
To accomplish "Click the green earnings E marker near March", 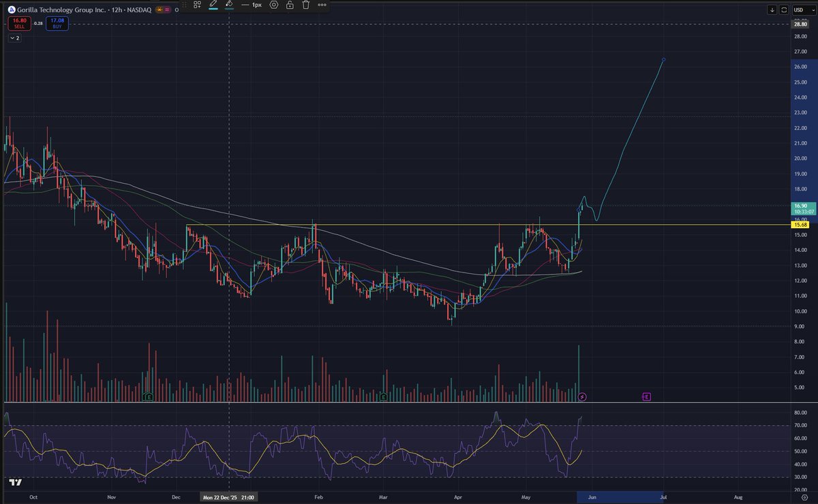I will tap(384, 396).
